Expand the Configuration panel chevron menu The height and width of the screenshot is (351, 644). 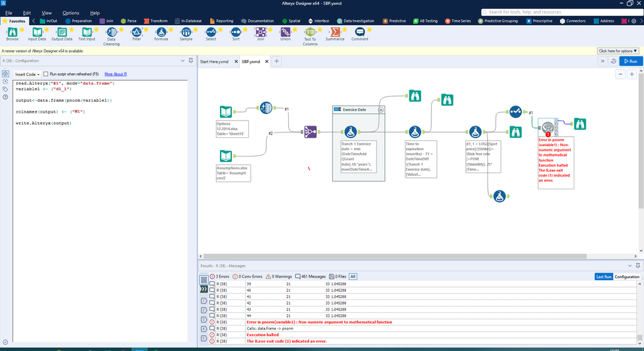(182, 61)
